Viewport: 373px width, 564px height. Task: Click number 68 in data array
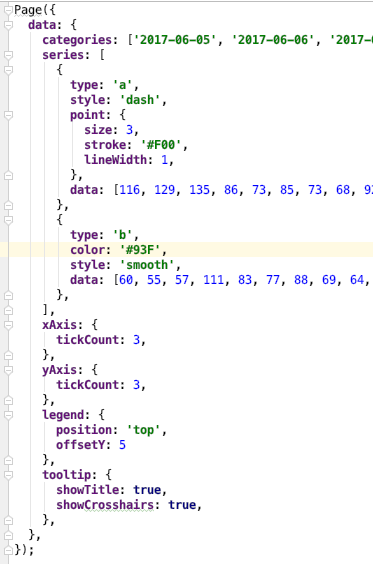click(343, 190)
